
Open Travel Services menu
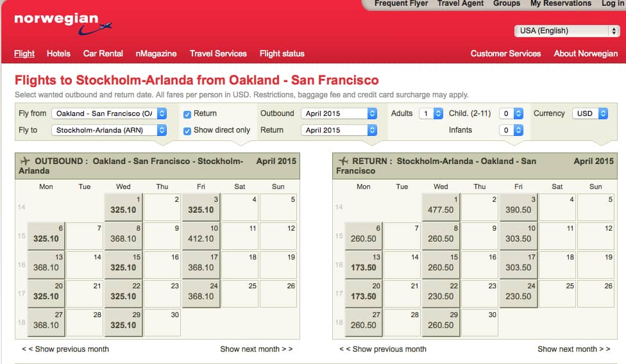pos(218,53)
